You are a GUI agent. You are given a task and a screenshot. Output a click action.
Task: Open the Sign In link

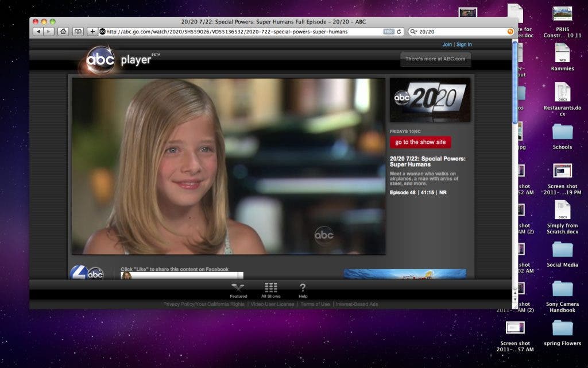coord(464,44)
